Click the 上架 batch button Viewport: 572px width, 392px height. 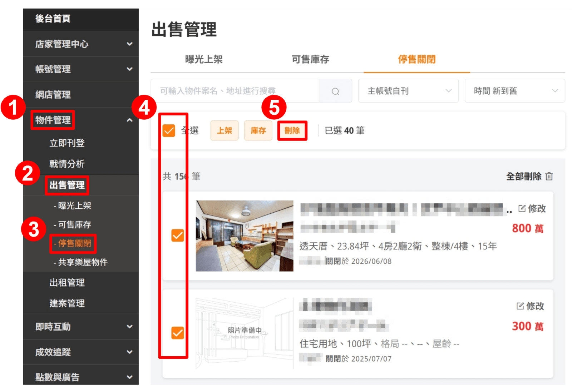click(225, 130)
